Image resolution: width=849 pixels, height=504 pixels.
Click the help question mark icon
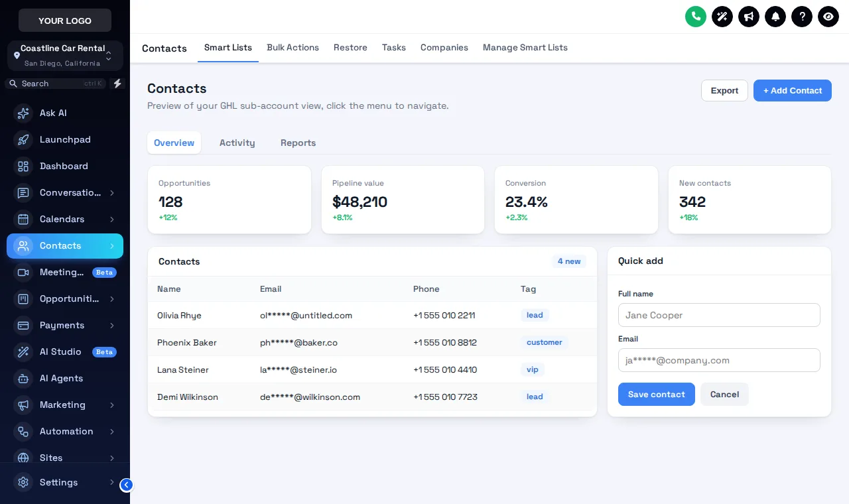pyautogui.click(x=802, y=17)
